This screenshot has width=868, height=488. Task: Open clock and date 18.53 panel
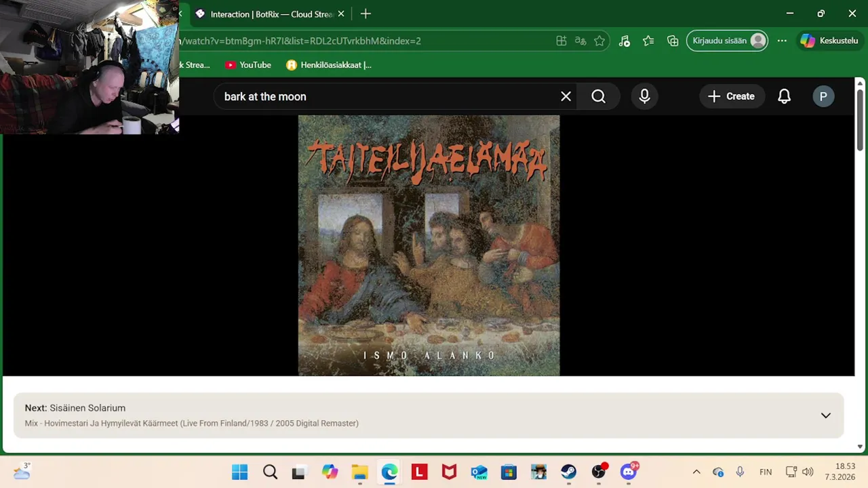840,472
